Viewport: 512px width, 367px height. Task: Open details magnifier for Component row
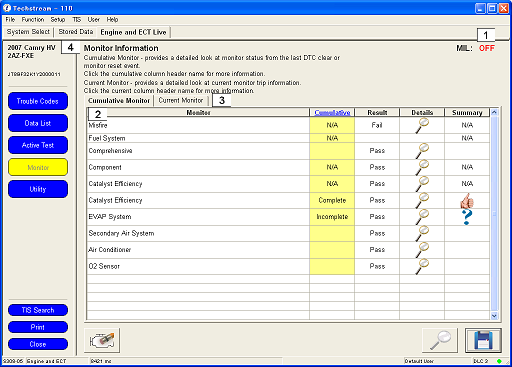422,167
